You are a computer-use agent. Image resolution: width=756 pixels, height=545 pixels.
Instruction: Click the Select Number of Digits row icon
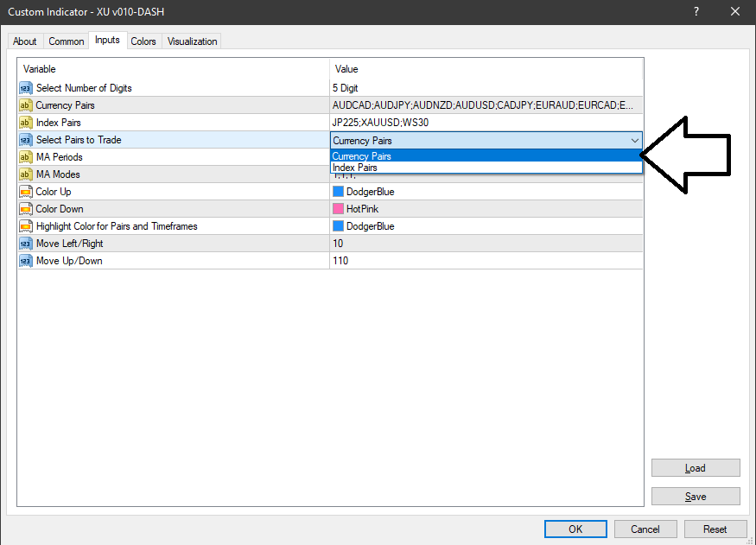coord(25,88)
